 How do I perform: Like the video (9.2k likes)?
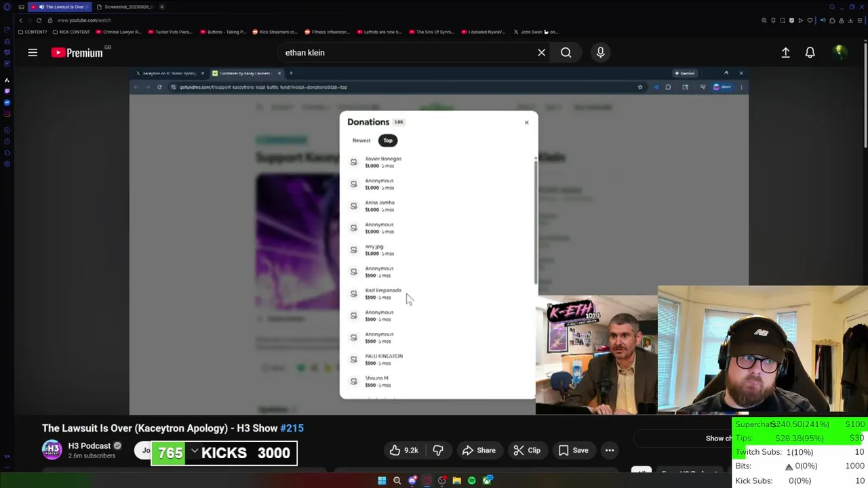403,450
